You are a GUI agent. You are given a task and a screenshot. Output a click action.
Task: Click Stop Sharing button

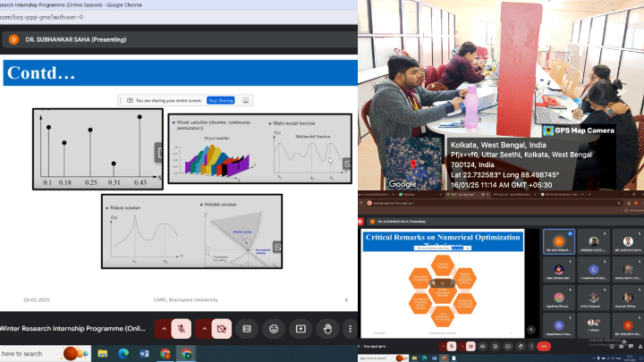point(220,101)
